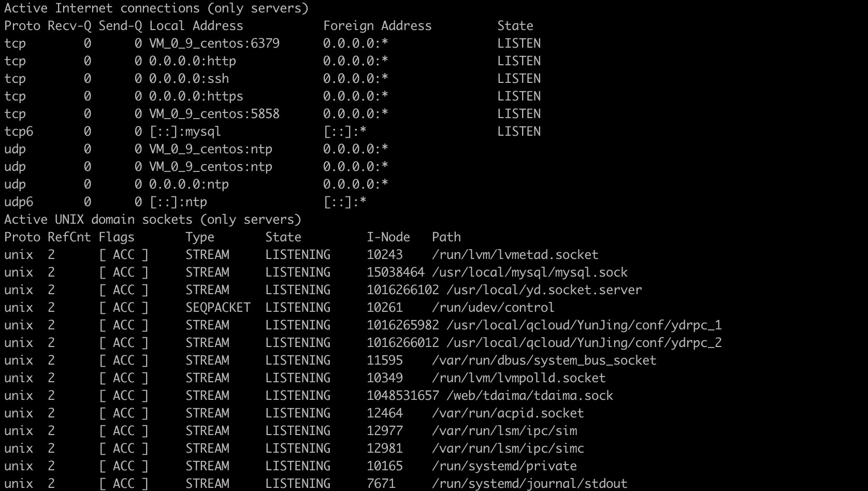Select the /web/tdaima/tdaima.sock path
The image size is (868, 491).
[x=529, y=396]
